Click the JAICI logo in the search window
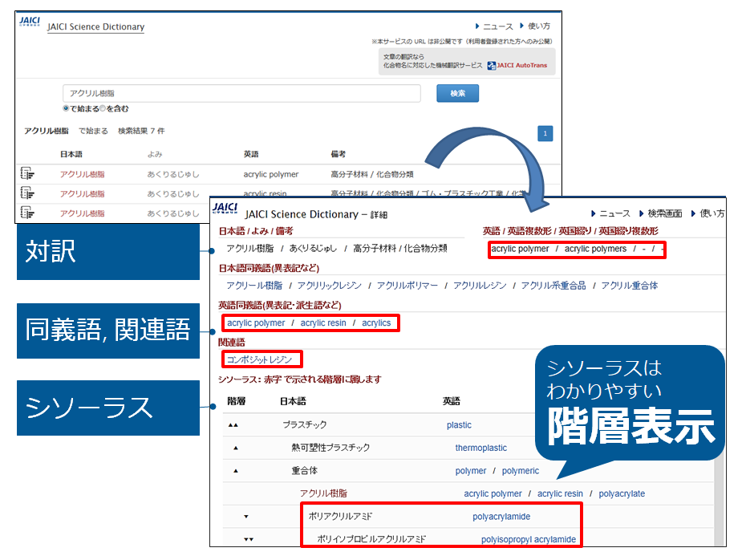746x560 pixels. [30, 22]
